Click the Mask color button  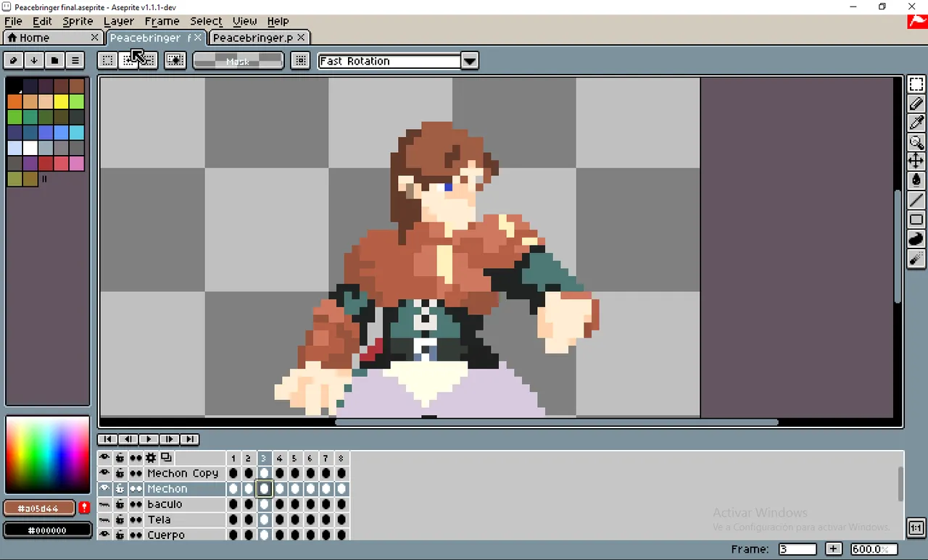click(x=238, y=61)
